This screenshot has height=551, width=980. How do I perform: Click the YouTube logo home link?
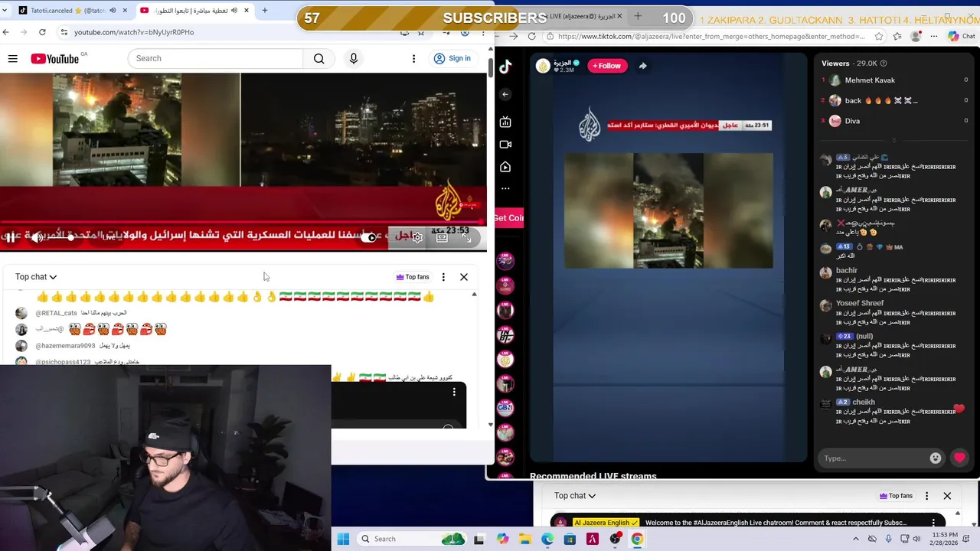(55, 59)
